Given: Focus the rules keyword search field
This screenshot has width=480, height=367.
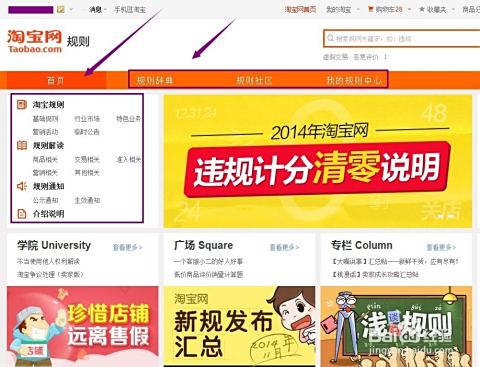Looking at the screenshot, I should click(402, 39).
